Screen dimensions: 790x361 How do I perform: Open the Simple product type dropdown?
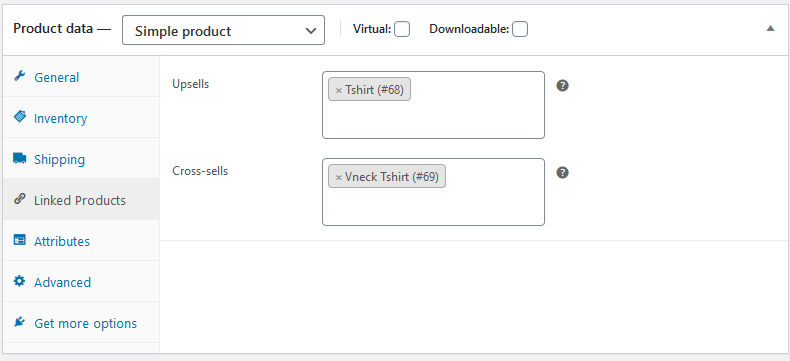(223, 30)
